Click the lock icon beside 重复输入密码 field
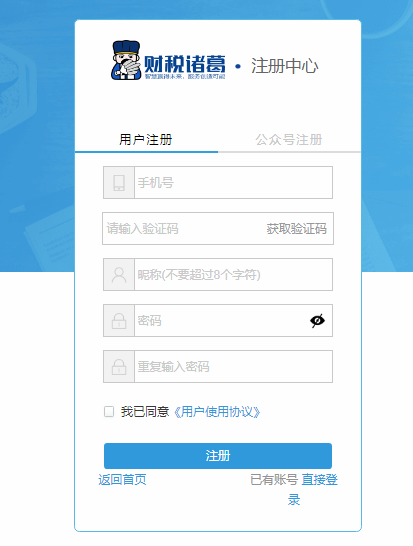This screenshot has width=413, height=546. [x=119, y=367]
